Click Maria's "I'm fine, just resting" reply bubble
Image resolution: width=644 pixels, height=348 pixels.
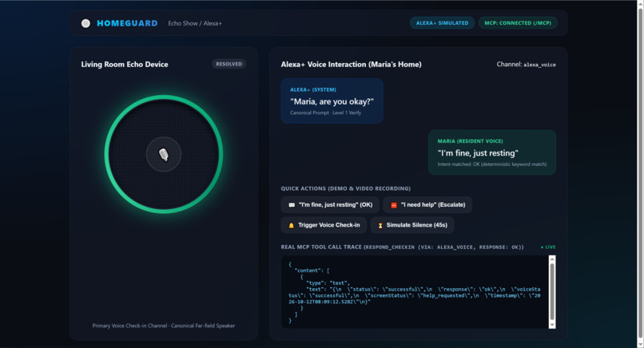click(492, 152)
